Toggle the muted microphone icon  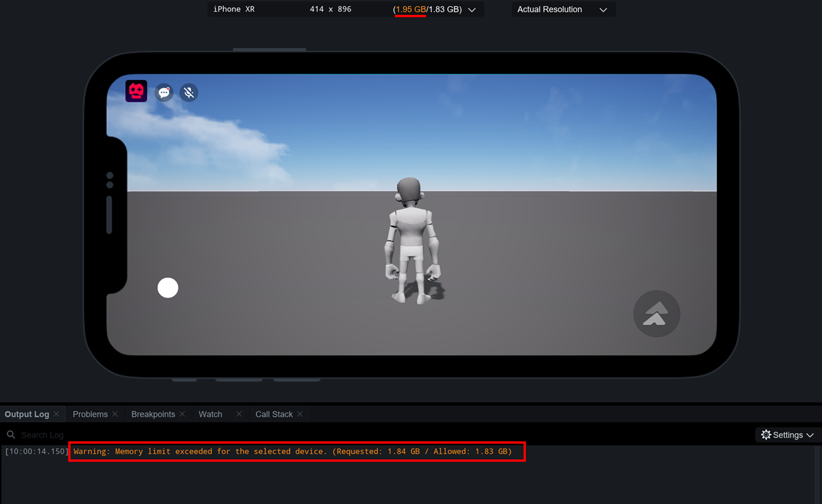pyautogui.click(x=189, y=93)
